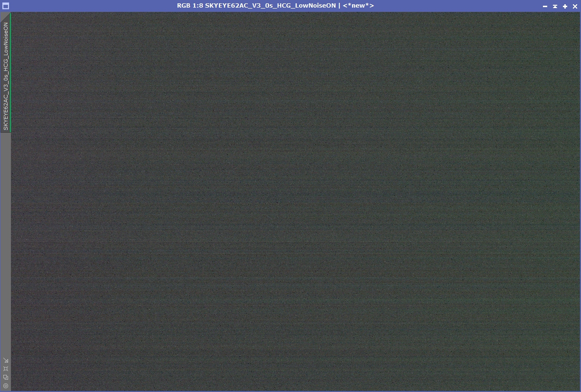Click the green active-view indicator line
Image resolution: width=581 pixels, height=392 pixels.
tap(10, 72)
